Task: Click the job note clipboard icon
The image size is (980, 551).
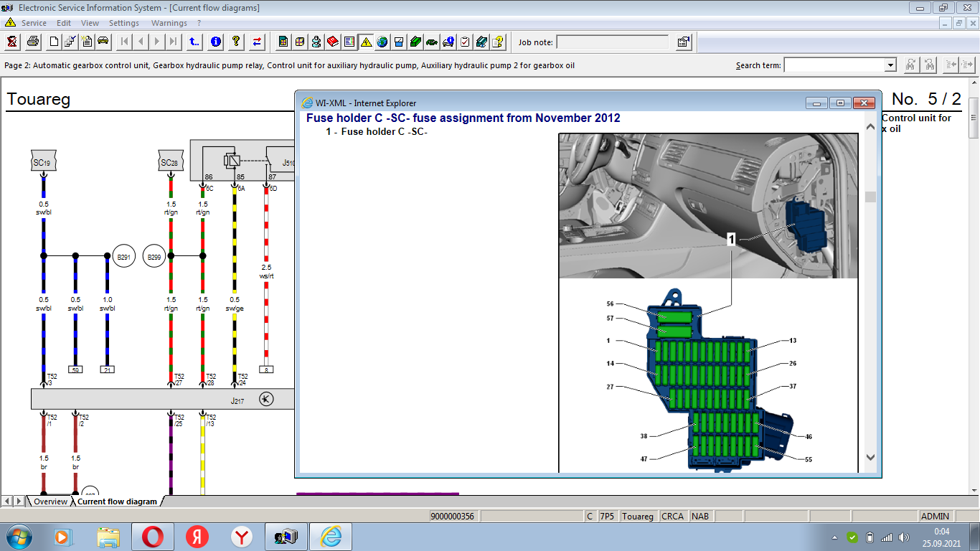Action: click(x=683, y=42)
